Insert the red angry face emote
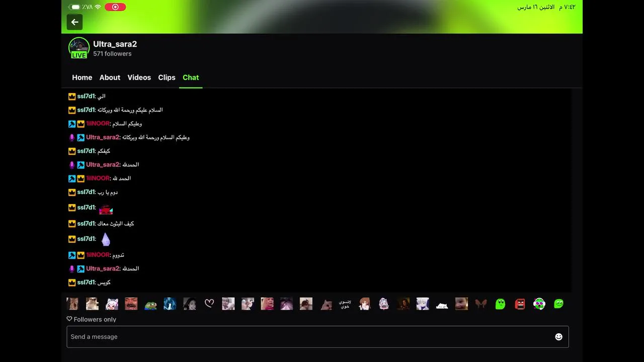Viewport: 644px width, 362px height. pyautogui.click(x=520, y=304)
